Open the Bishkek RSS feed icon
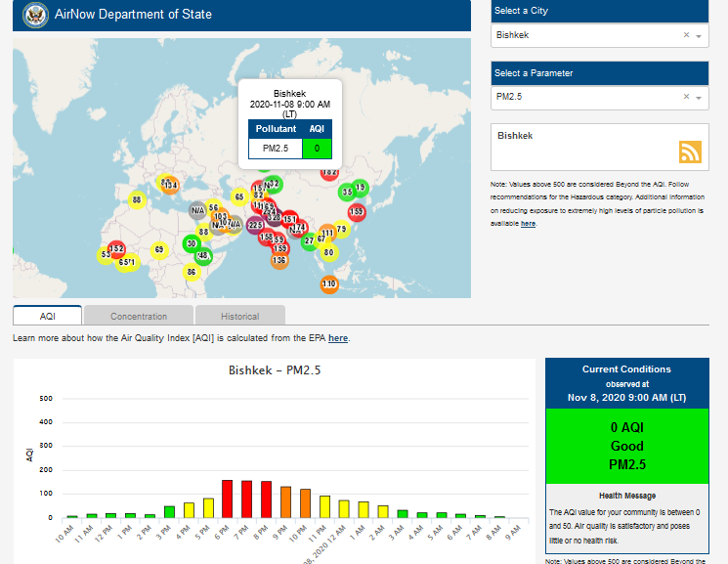Image resolution: width=728 pixels, height=564 pixels. tap(690, 152)
